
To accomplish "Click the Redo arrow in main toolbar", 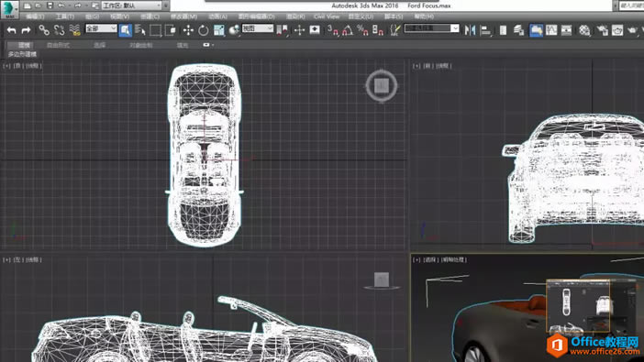I will click(x=27, y=30).
